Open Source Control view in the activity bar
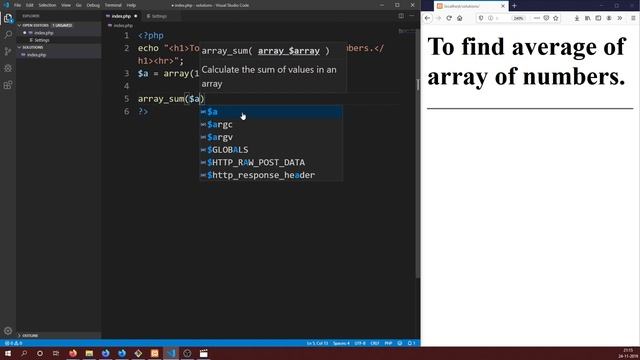640x360 pixels. pyautogui.click(x=8, y=51)
